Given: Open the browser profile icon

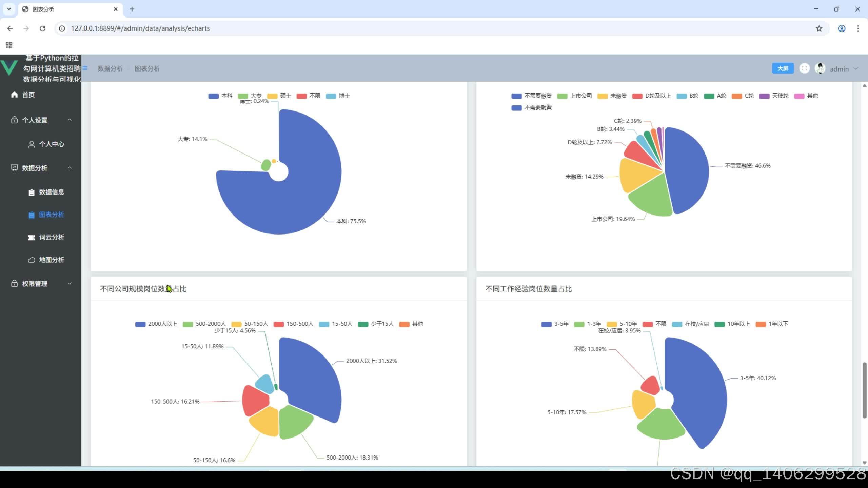Looking at the screenshot, I should [842, 28].
